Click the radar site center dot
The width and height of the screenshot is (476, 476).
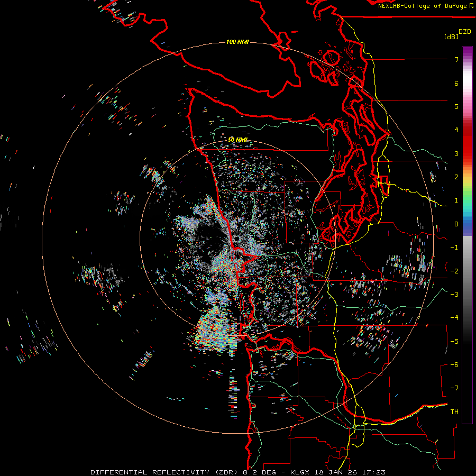pyautogui.click(x=236, y=240)
